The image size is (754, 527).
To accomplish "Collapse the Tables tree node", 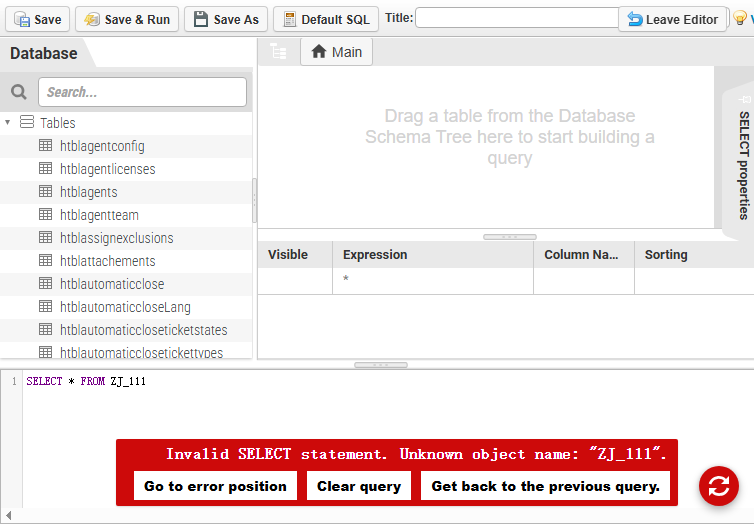I will pos(8,122).
